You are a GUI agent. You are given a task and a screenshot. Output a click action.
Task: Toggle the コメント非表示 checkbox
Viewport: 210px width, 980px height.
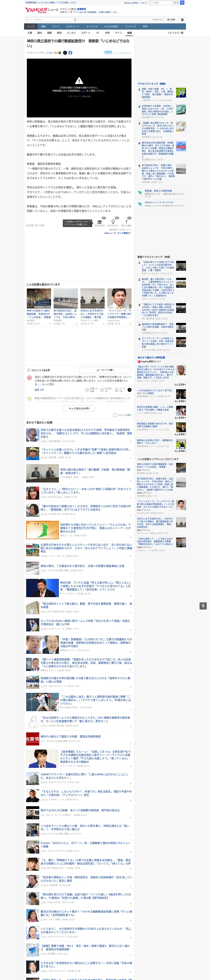point(115,415)
